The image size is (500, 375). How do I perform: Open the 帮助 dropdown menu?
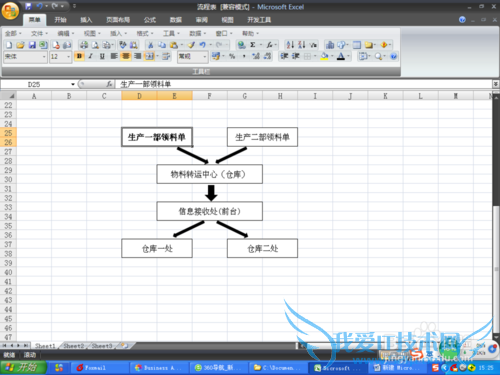(x=250, y=33)
